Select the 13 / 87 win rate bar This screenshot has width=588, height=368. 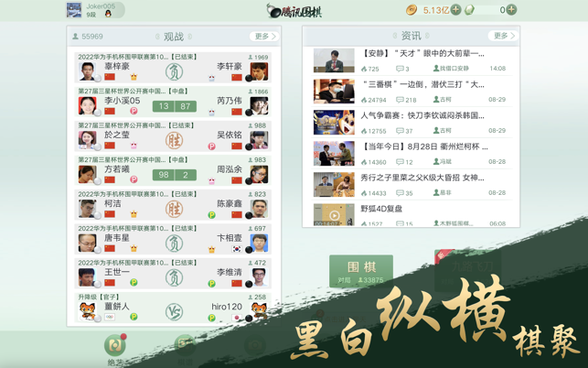[175, 106]
